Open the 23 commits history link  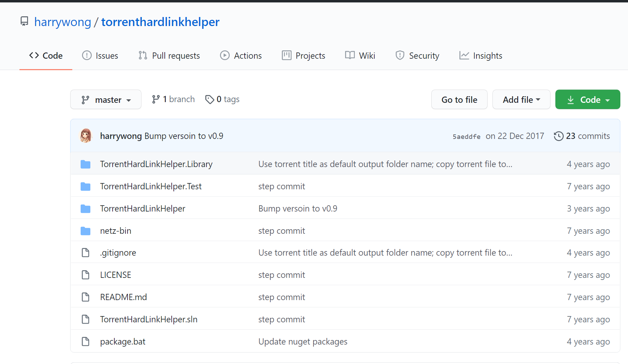tap(582, 136)
